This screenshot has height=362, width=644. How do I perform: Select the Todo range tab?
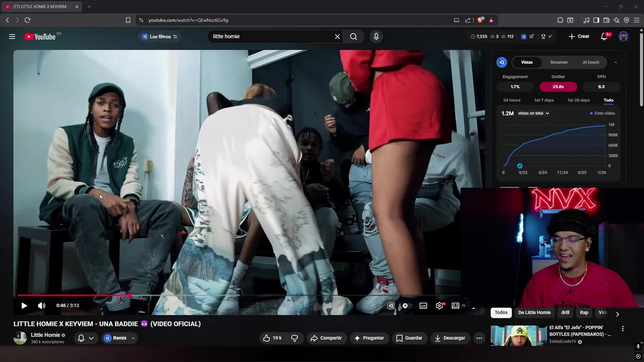point(608,100)
